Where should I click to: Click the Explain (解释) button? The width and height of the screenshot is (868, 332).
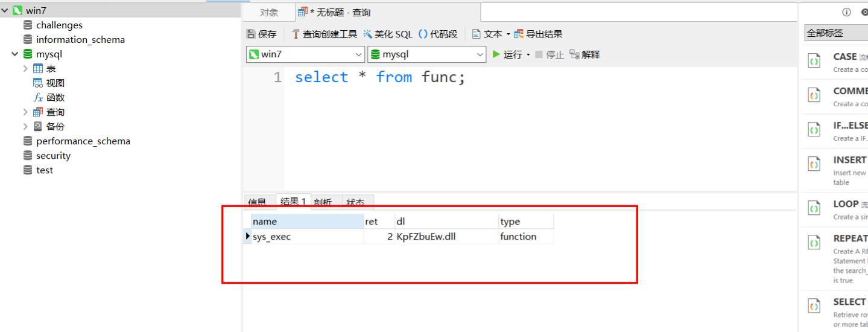pyautogui.click(x=584, y=54)
